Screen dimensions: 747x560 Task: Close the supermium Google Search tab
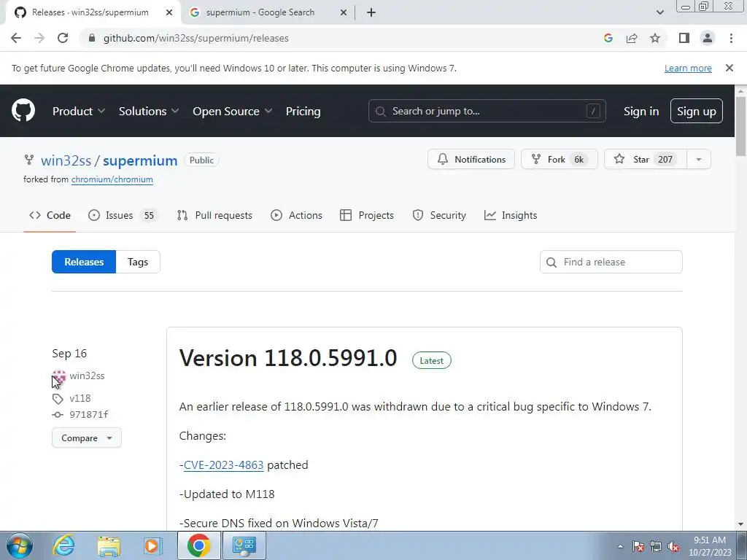[x=344, y=12]
